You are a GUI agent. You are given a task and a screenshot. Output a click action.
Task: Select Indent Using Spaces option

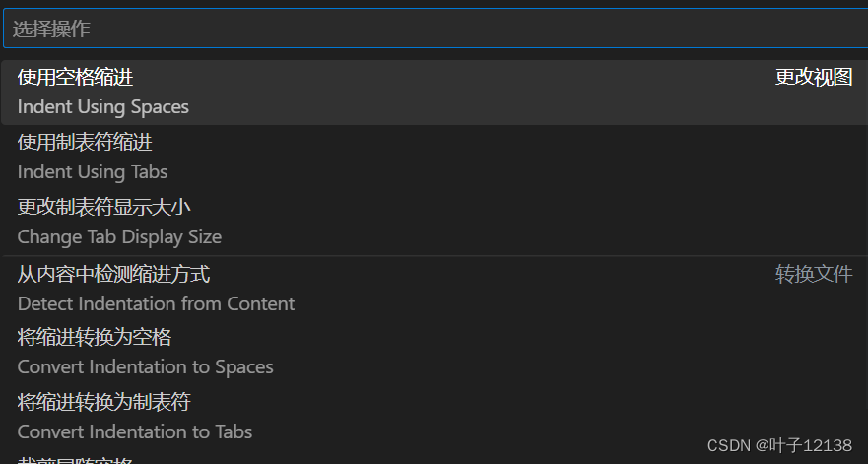pos(434,93)
